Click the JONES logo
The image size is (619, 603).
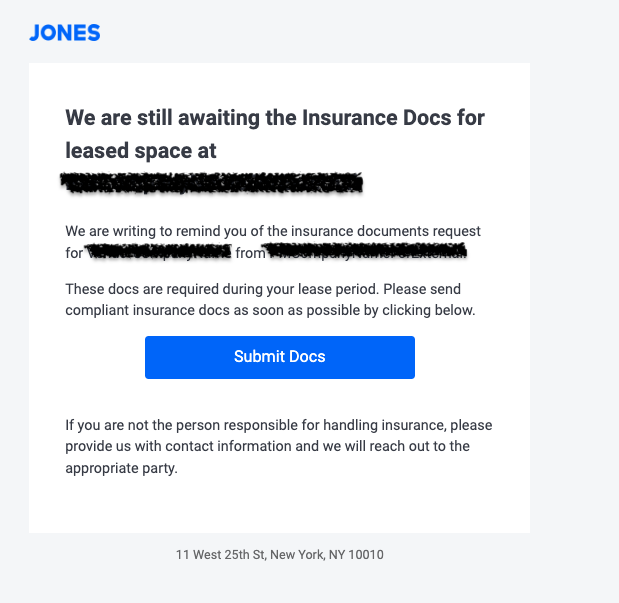[x=65, y=33]
